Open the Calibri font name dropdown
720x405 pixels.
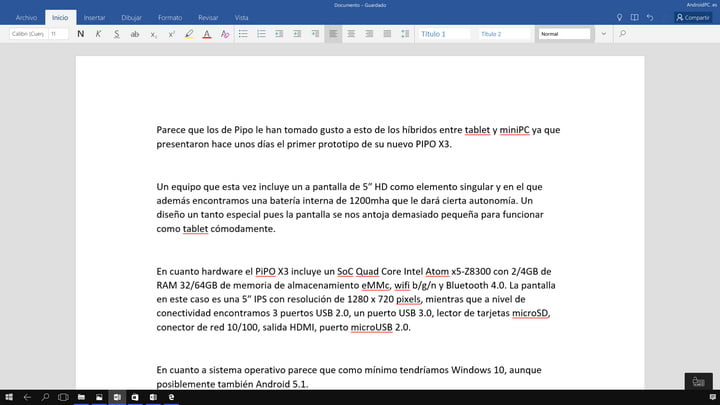(x=27, y=34)
